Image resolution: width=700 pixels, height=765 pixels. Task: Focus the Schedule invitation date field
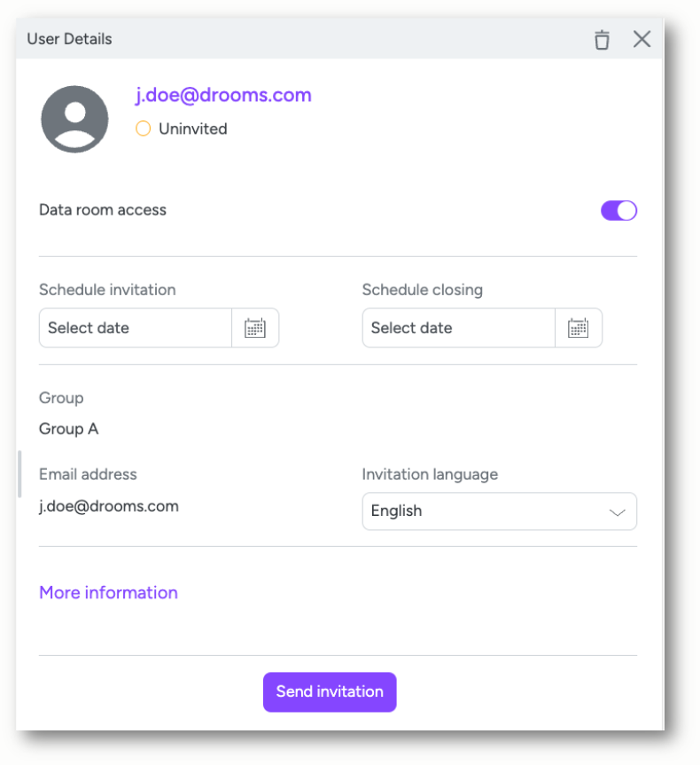click(x=136, y=328)
